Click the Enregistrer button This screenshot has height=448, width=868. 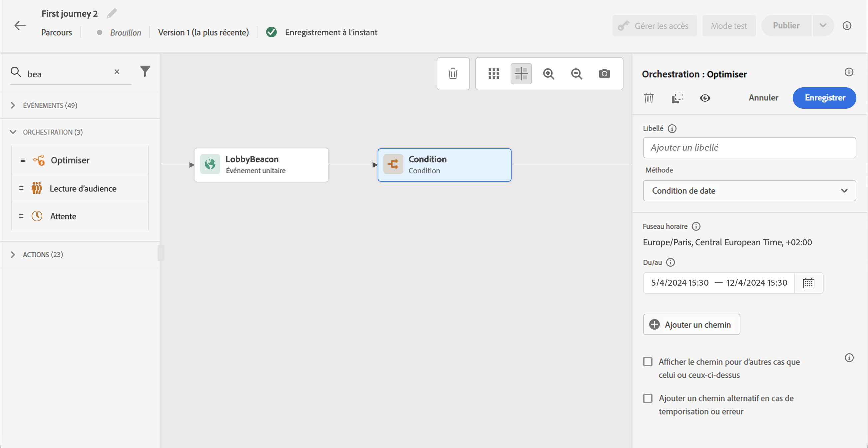click(x=824, y=98)
